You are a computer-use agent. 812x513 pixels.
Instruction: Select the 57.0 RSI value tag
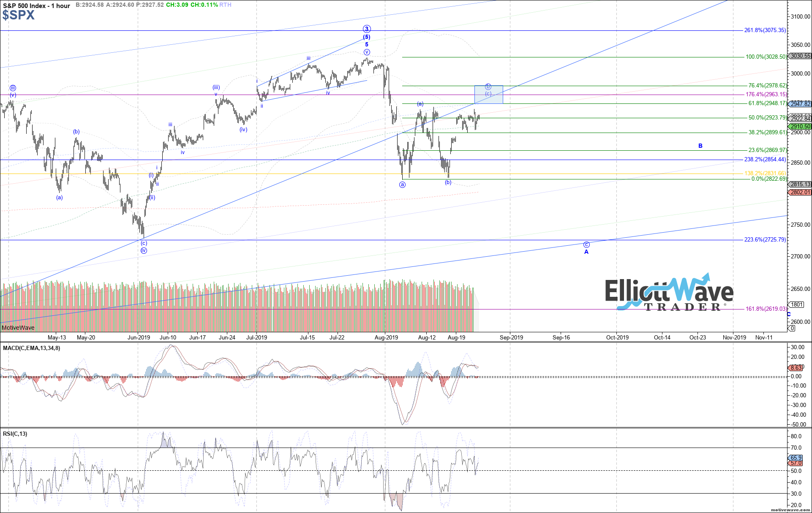tap(796, 463)
